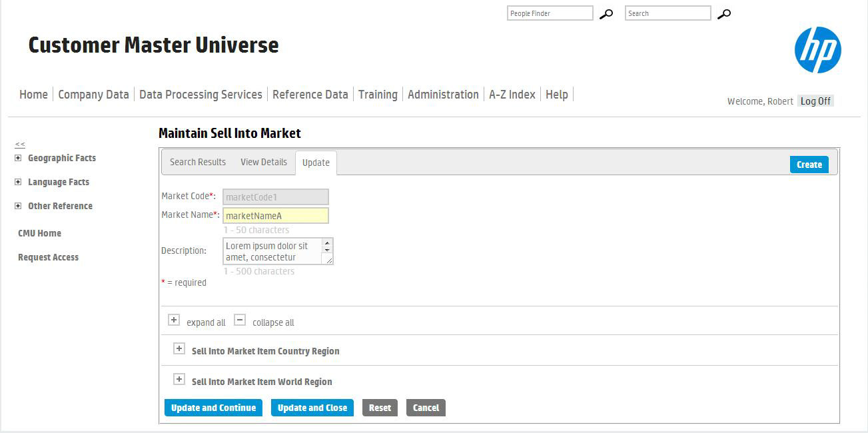Image resolution: width=868 pixels, height=433 pixels.
Task: Click collapse all text link
Action: point(273,322)
